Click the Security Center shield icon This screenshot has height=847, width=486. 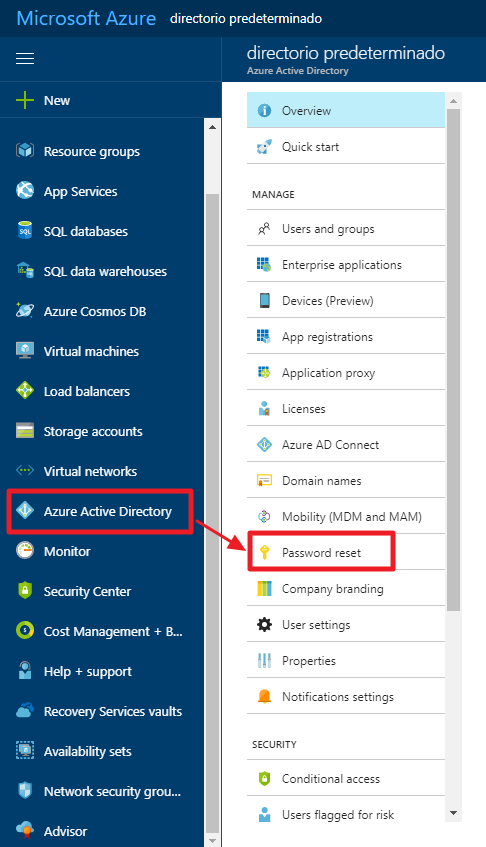tap(25, 590)
